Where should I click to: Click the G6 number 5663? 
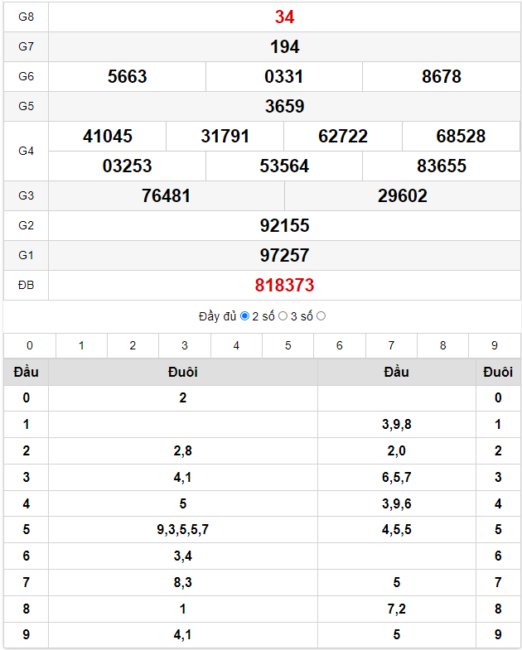tap(127, 77)
